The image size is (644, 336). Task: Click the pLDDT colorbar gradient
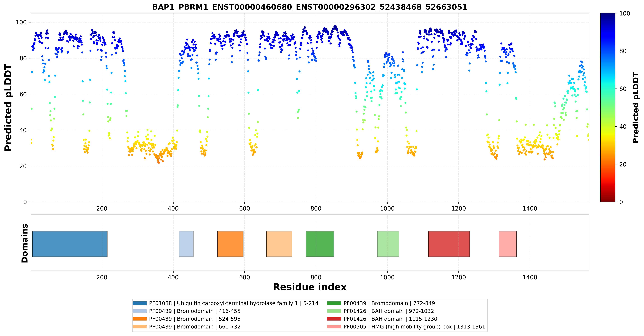tap(608, 108)
